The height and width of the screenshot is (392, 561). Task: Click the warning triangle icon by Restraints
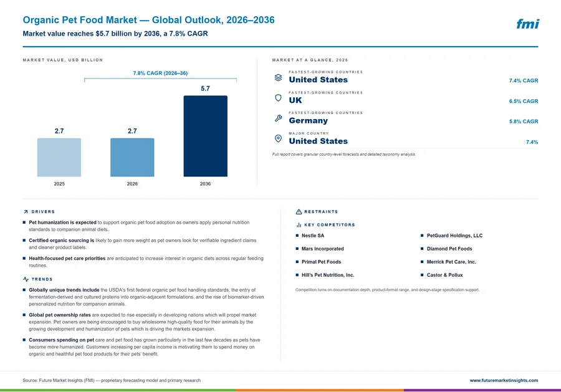point(299,212)
